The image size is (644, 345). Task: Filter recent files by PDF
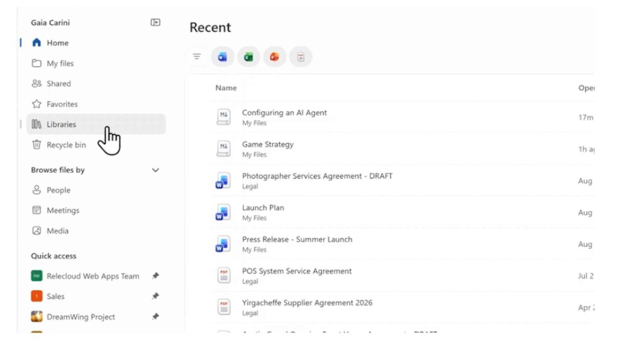pos(301,57)
